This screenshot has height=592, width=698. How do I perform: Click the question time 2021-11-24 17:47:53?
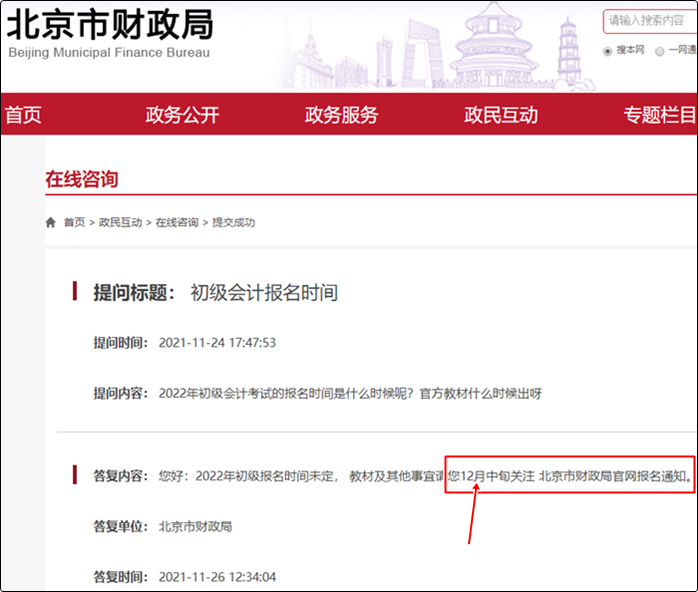pos(217,343)
